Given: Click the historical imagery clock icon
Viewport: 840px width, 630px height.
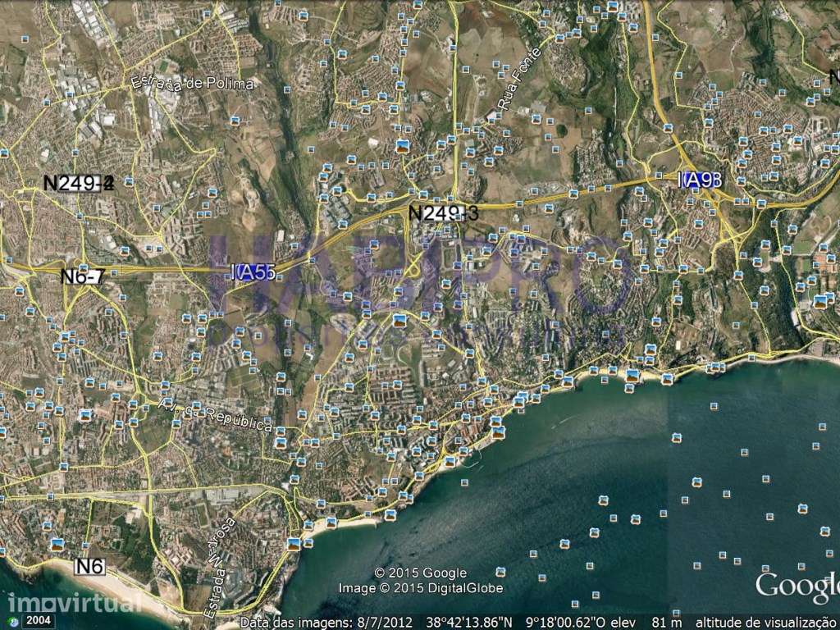Looking at the screenshot, I should (12, 621).
